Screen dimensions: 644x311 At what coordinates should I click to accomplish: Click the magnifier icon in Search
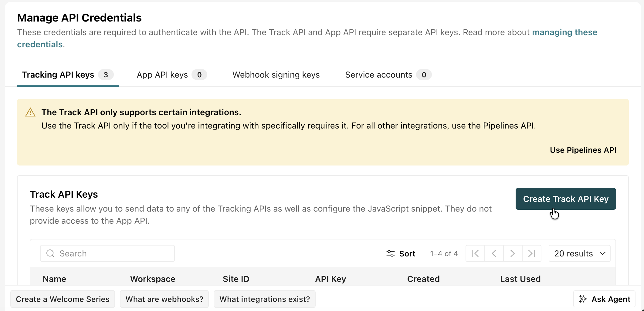[x=50, y=253]
